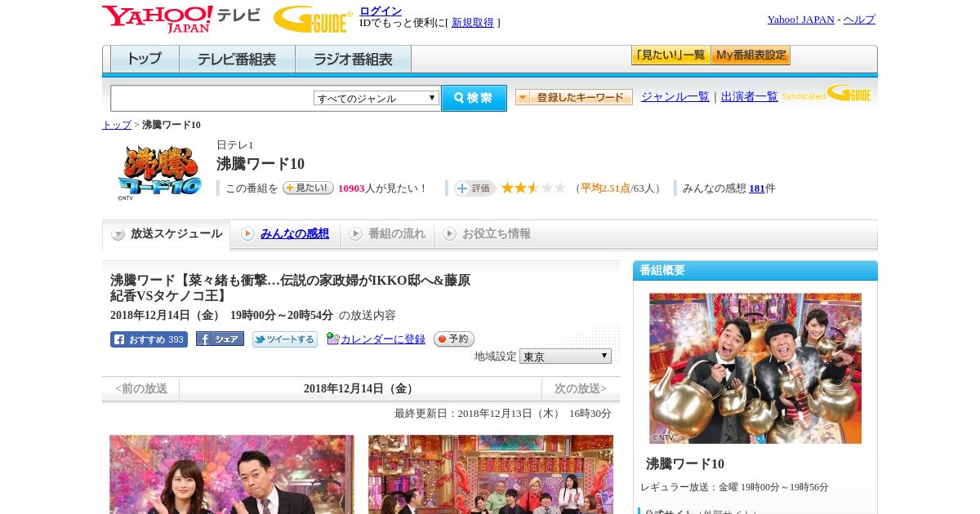Select the お役立ち情報 tab
980x514 pixels.
coord(487,234)
